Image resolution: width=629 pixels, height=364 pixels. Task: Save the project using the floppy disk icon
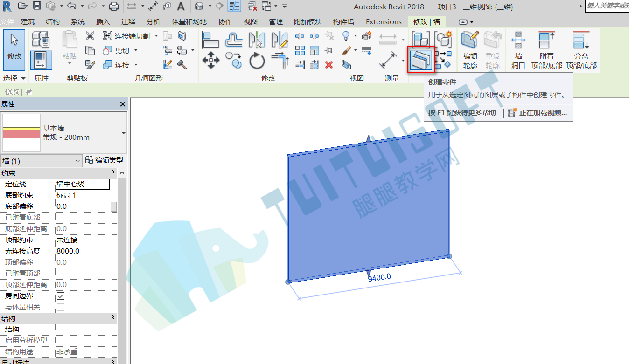tap(37, 6)
